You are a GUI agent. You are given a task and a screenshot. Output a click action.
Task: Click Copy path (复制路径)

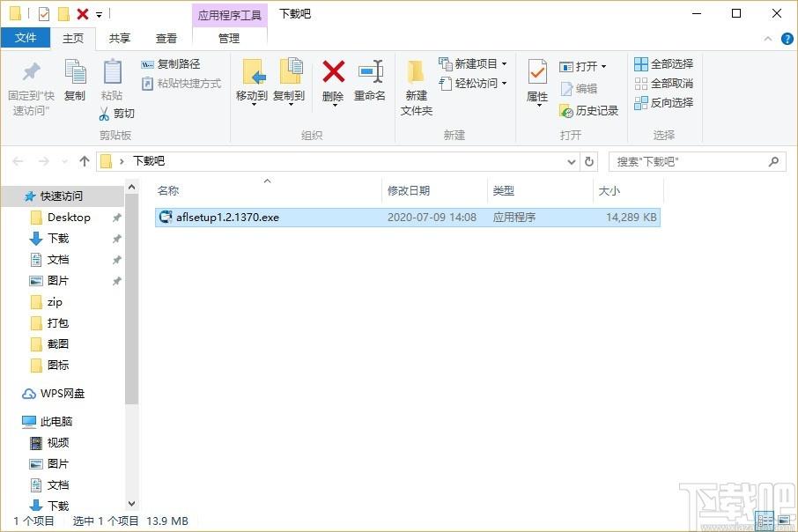click(170, 64)
